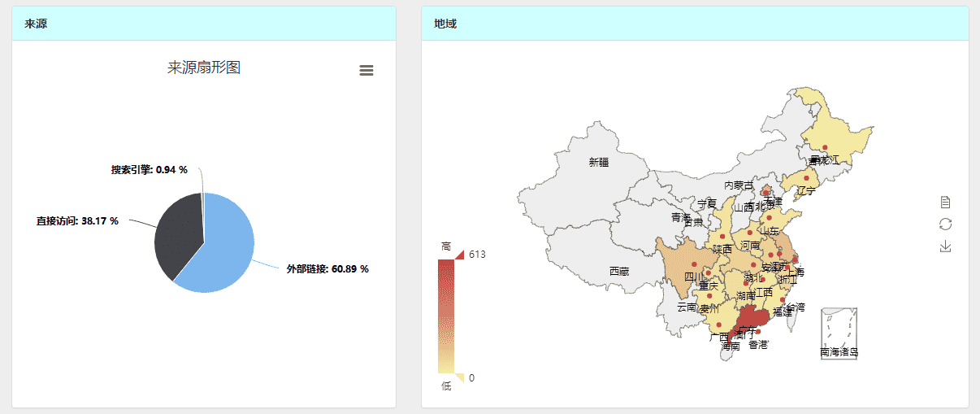Screen dimensions: 980x414
Task: Click the 直接访问: 38.17 % label
Action: 77,220
